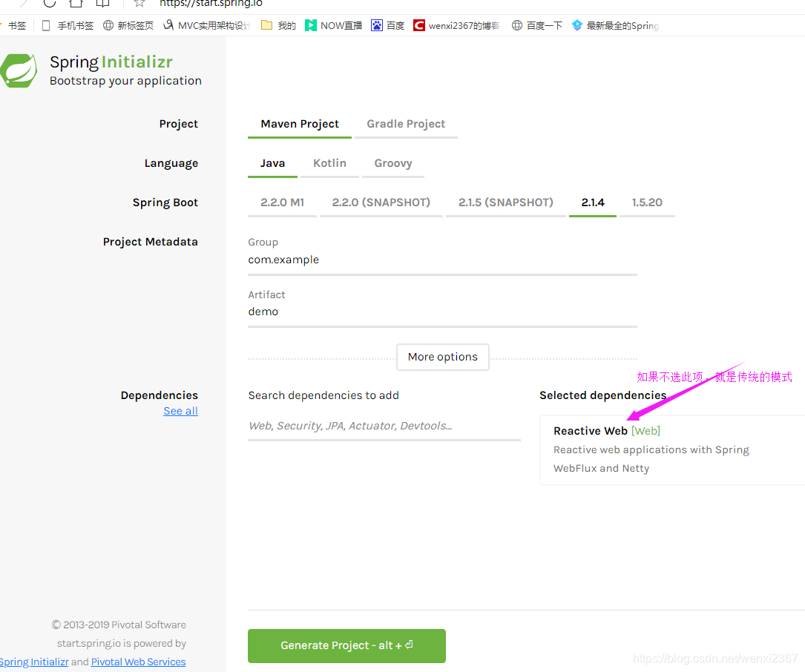
Task: Open the 我的 bookmarks folder
Action: click(279, 26)
